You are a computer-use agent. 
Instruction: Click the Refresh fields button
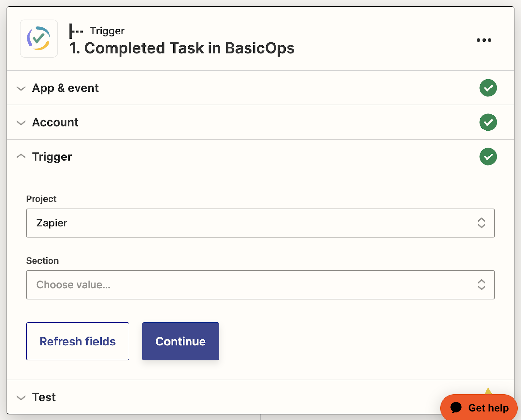pos(77,341)
